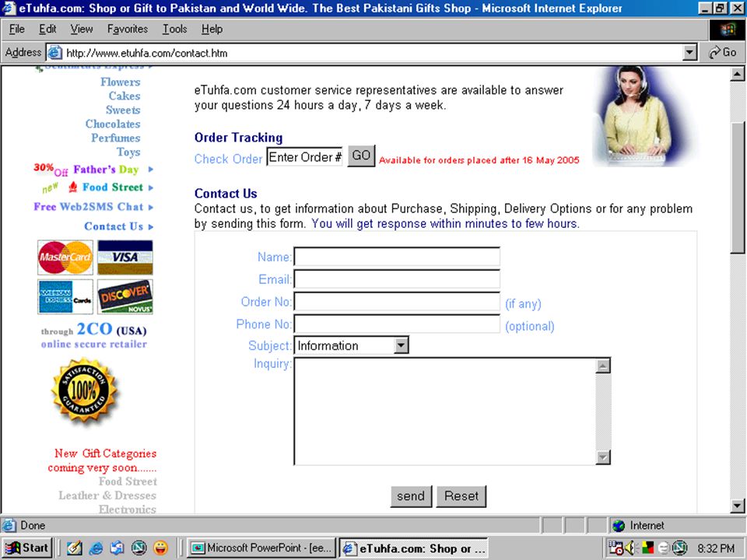The image size is (747, 560).
Task: Open the volume speaker tray icon
Action: (x=630, y=548)
